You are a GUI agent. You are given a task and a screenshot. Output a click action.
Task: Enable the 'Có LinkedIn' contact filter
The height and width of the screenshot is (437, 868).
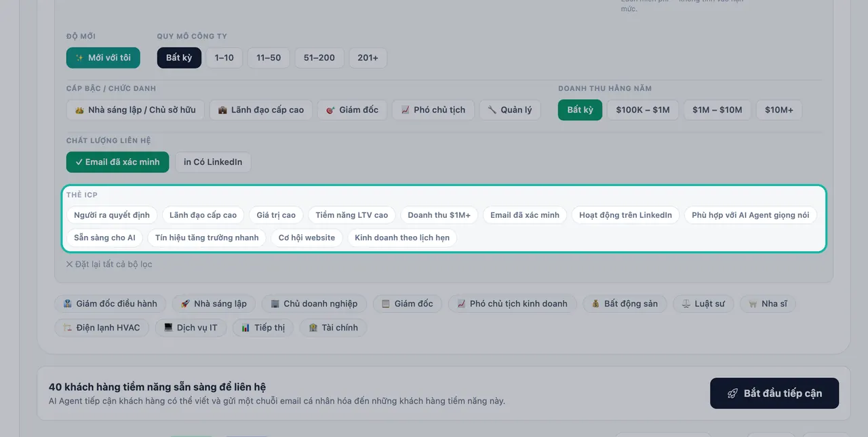(213, 162)
